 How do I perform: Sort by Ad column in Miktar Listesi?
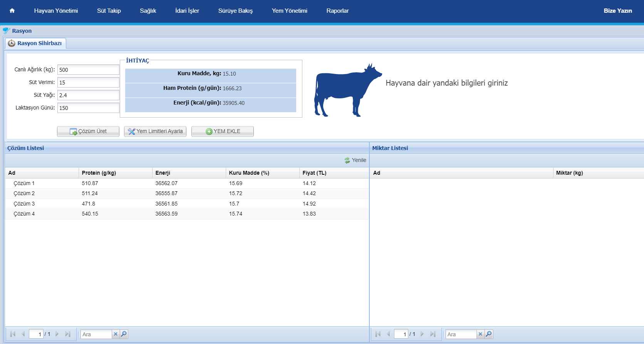pyautogui.click(x=461, y=173)
